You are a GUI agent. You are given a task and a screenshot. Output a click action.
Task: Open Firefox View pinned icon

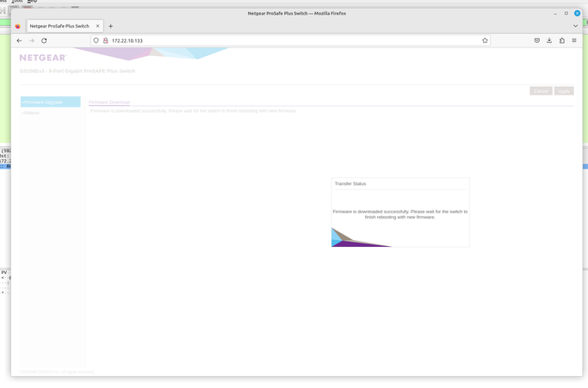pyautogui.click(x=17, y=27)
